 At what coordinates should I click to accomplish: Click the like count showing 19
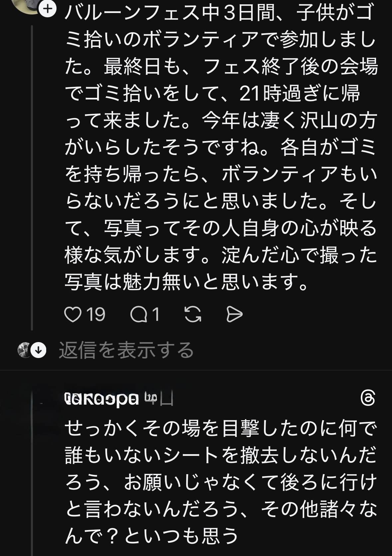click(x=96, y=314)
